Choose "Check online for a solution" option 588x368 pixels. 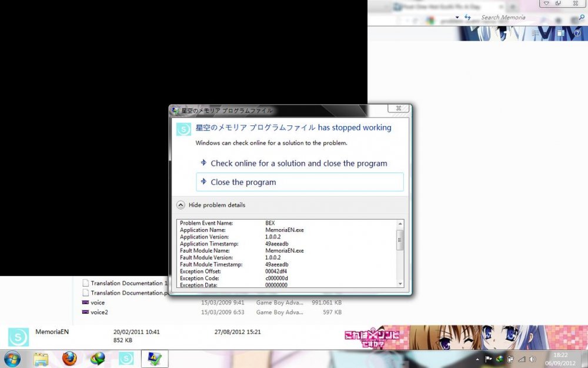[299, 163]
